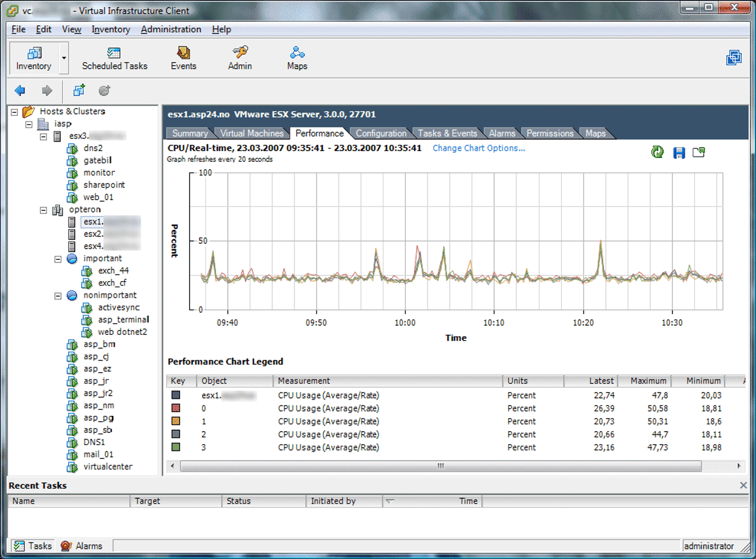Viewport: 756px width, 559px height.
Task: Click Change Chart Options link
Action: [x=479, y=148]
